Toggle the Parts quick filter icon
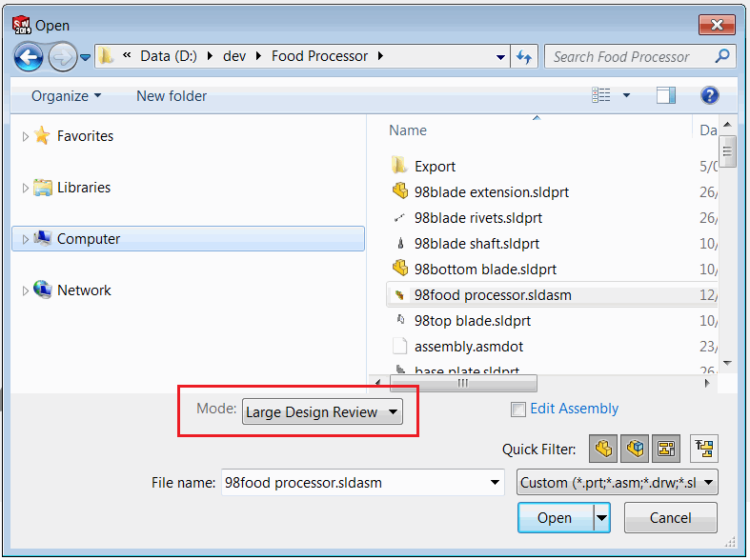This screenshot has width=750, height=560. (x=603, y=449)
